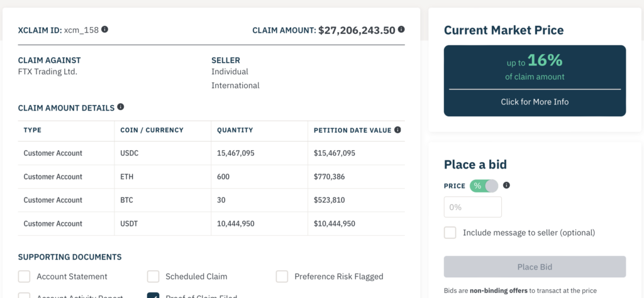Image resolution: width=644 pixels, height=298 pixels.
Task: Click Petition Date Value info icon
Action: [x=397, y=130]
